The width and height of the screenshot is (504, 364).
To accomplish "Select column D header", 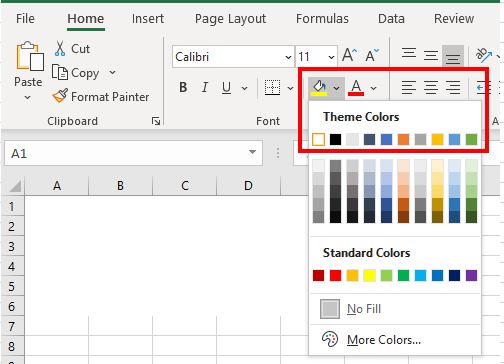I will 248,185.
